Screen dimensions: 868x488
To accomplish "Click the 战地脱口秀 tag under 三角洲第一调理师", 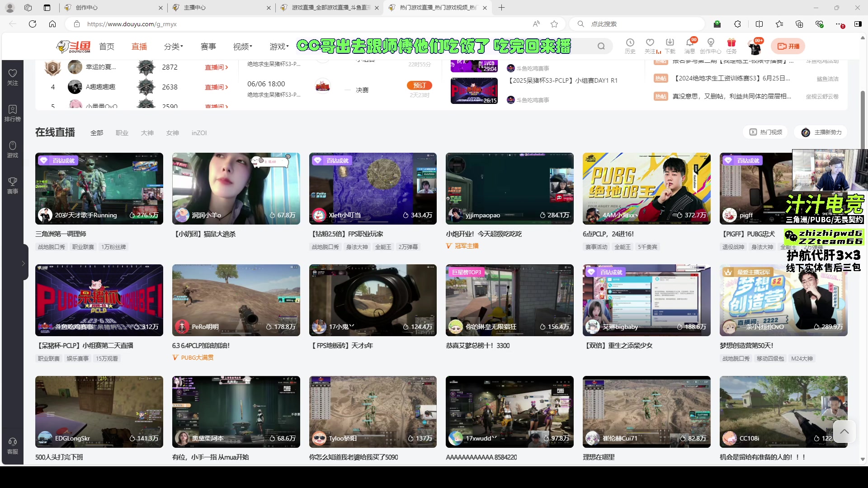I will [52, 247].
